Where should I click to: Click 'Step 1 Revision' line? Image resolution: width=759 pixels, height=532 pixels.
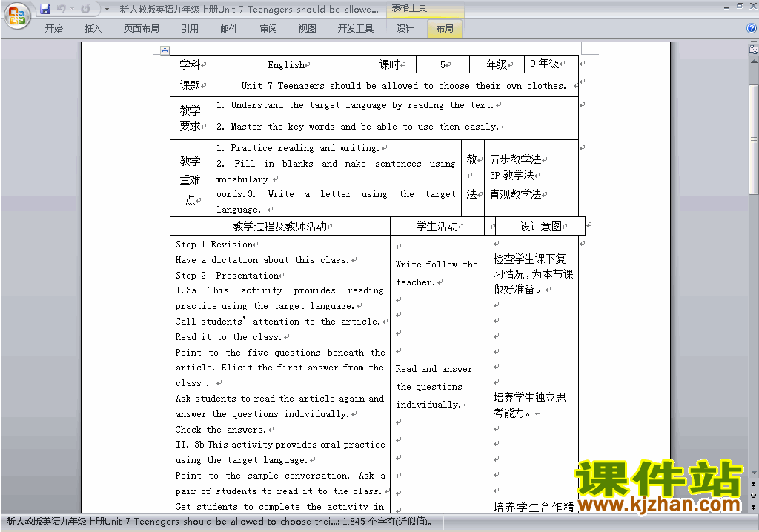pos(214,245)
